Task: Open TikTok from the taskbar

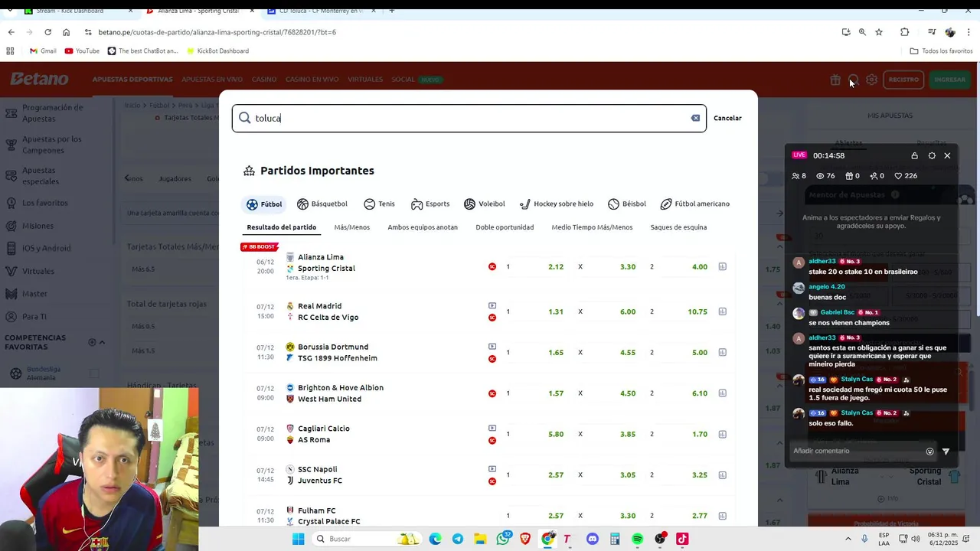Action: point(682,539)
